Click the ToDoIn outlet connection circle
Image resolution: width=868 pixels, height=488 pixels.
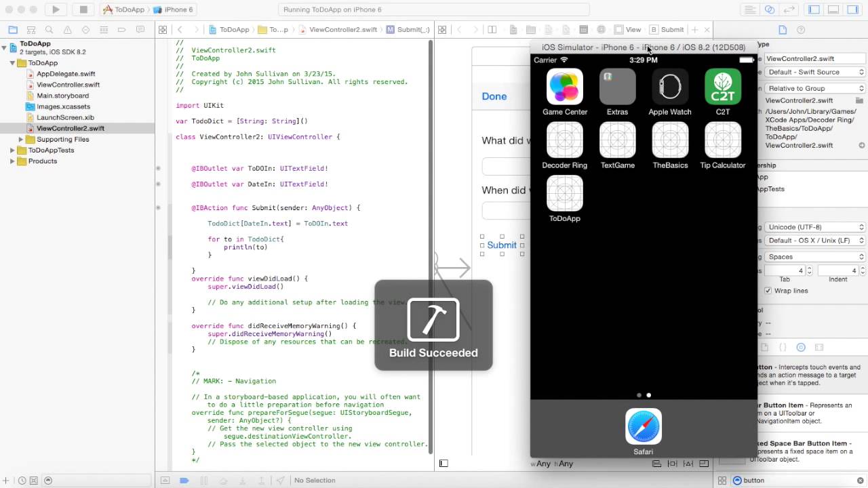158,168
